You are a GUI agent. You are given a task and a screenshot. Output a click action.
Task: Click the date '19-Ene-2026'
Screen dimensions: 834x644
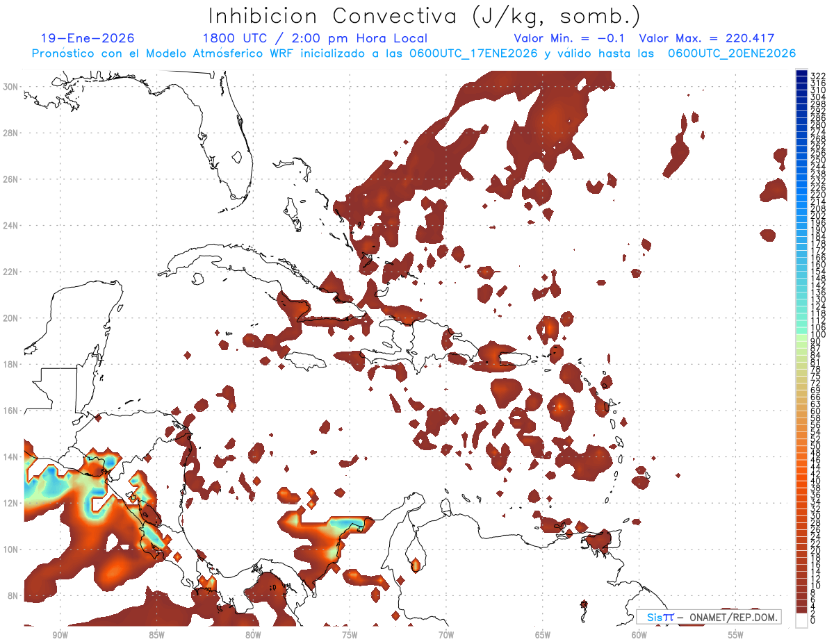point(88,38)
